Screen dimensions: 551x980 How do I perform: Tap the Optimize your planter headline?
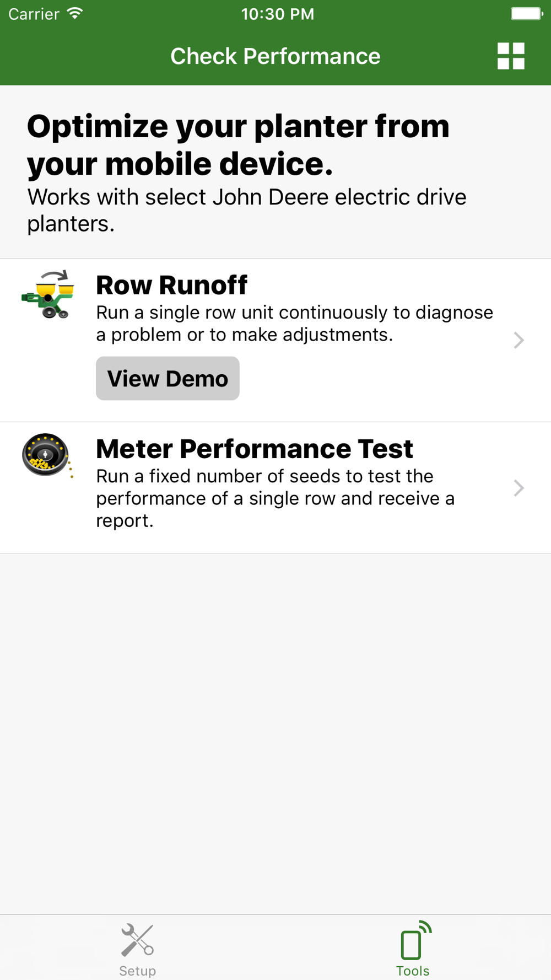tap(238, 145)
